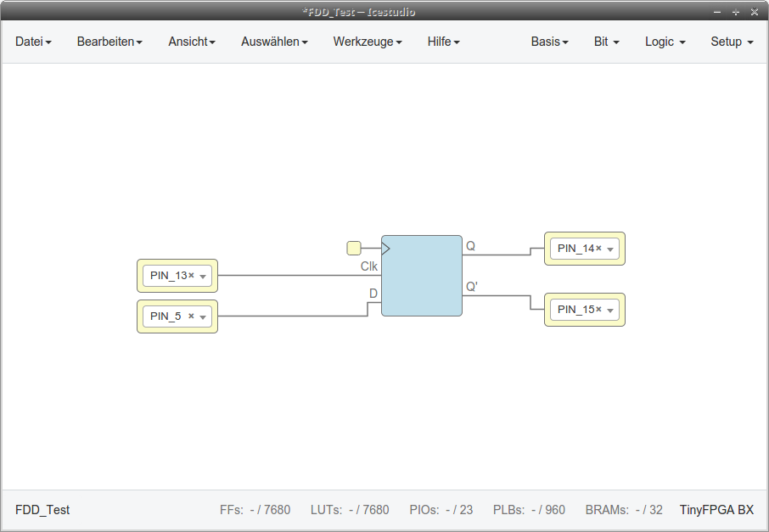Expand the Bit block collection
Image resolution: width=769 pixels, height=532 pixels.
[x=605, y=41]
